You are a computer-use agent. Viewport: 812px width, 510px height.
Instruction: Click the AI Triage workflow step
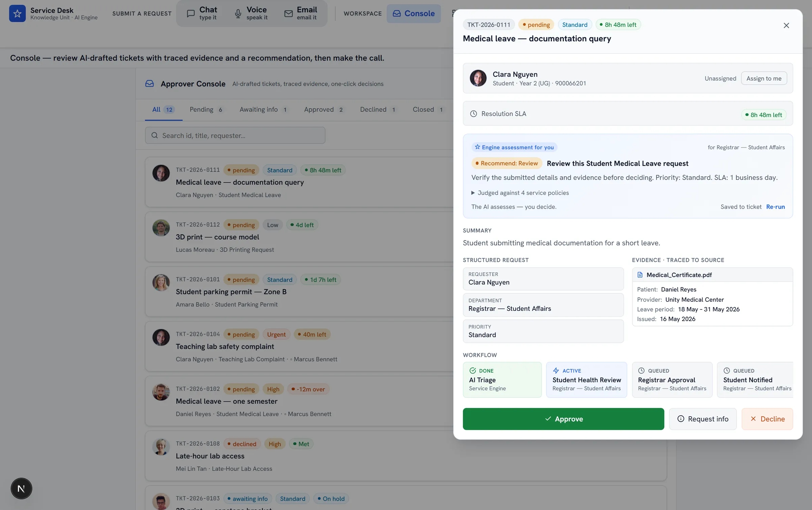(x=502, y=379)
